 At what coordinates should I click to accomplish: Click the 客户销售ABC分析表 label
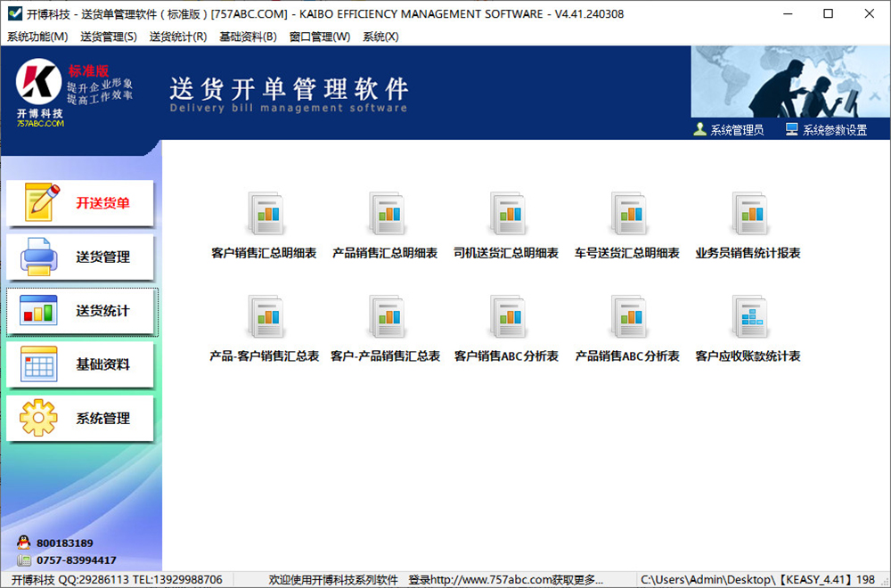(506, 356)
